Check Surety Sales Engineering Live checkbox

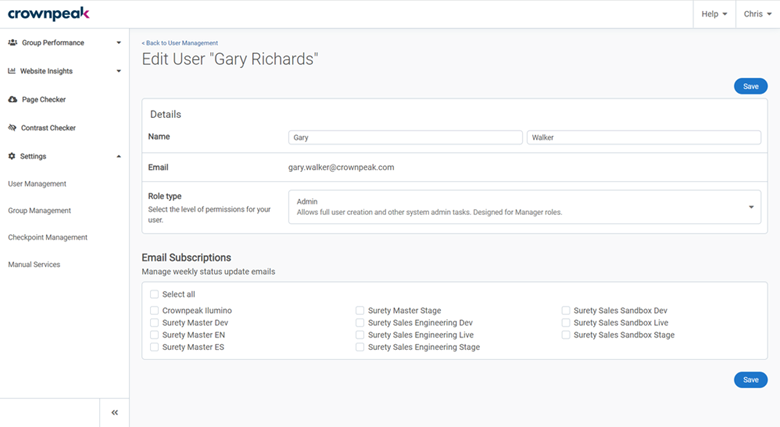click(360, 335)
